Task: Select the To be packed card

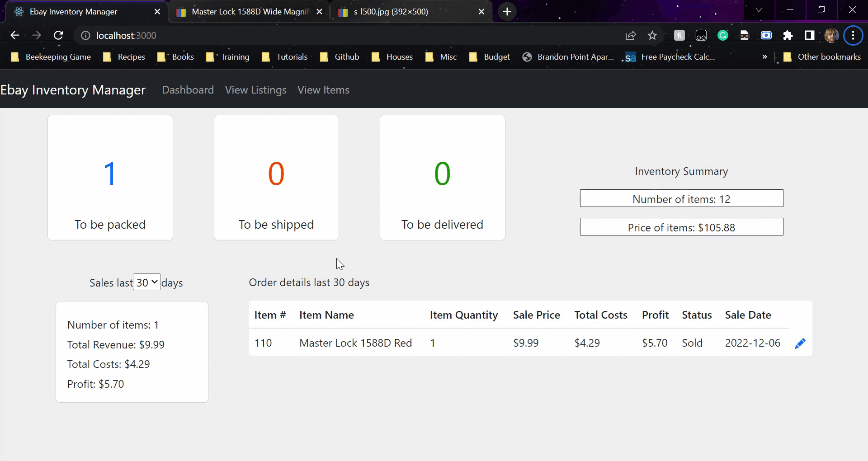Action: [x=110, y=177]
